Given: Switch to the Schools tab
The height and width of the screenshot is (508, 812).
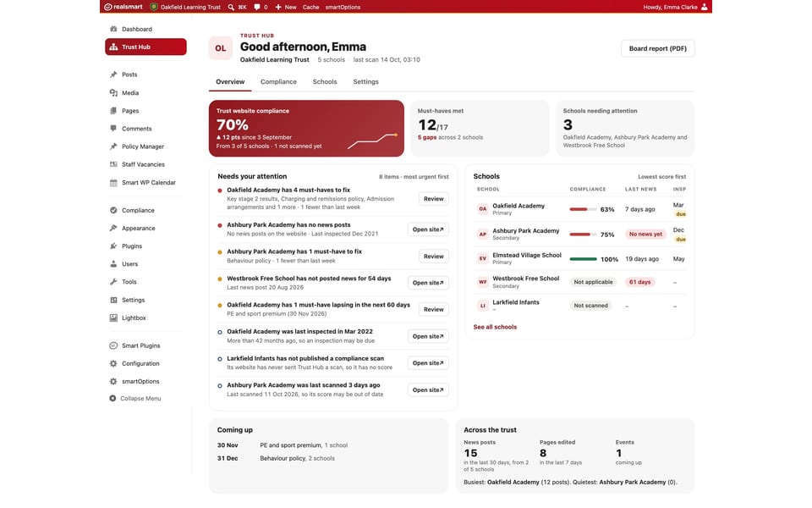Looking at the screenshot, I should point(325,82).
